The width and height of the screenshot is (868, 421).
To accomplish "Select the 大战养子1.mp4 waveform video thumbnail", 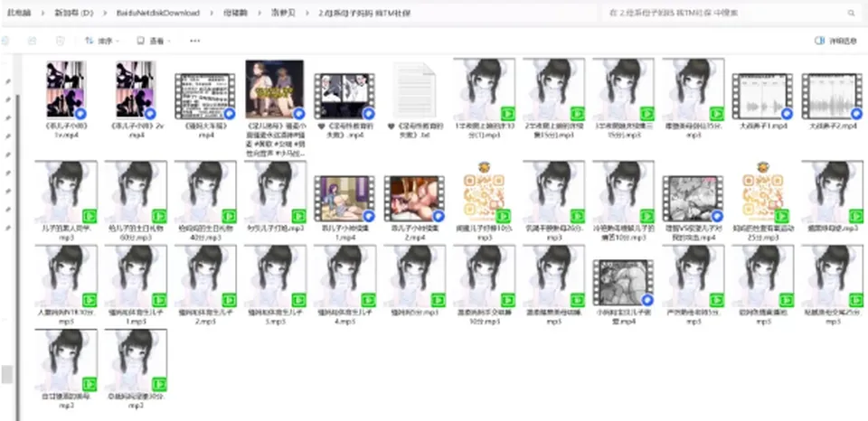I will tap(762, 96).
